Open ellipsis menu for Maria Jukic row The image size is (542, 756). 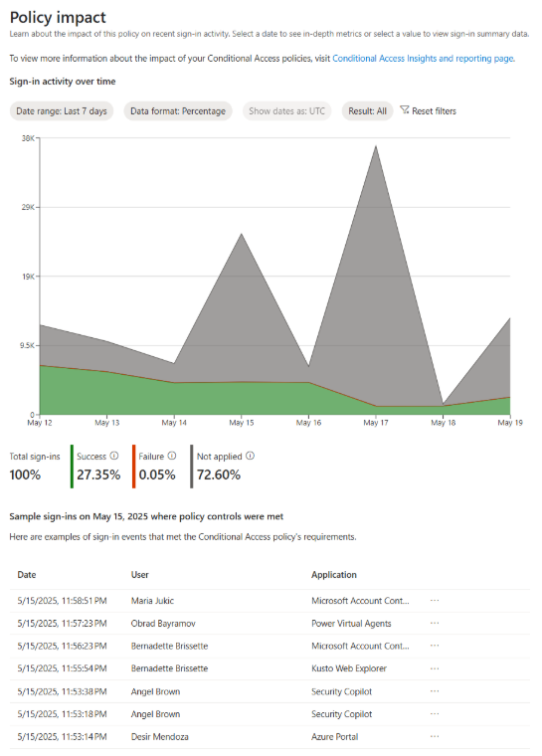point(435,600)
